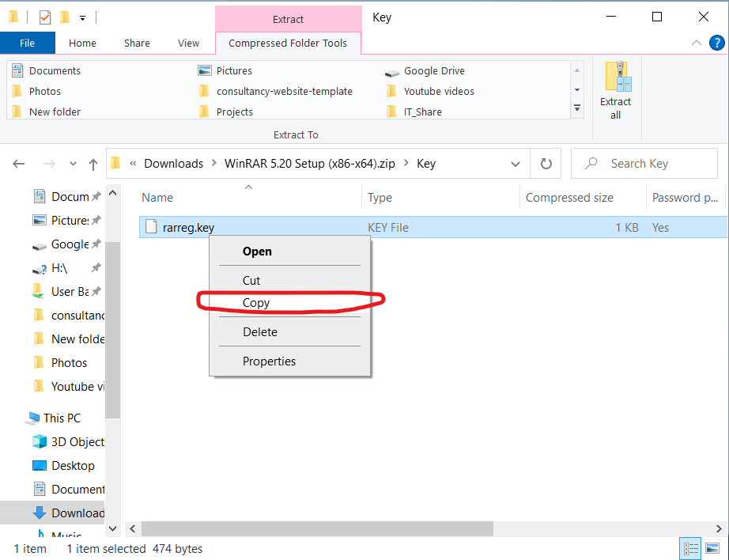Screen dimensions: 729x560
Task: Click the Key breadcrumb segment
Action: tap(426, 164)
